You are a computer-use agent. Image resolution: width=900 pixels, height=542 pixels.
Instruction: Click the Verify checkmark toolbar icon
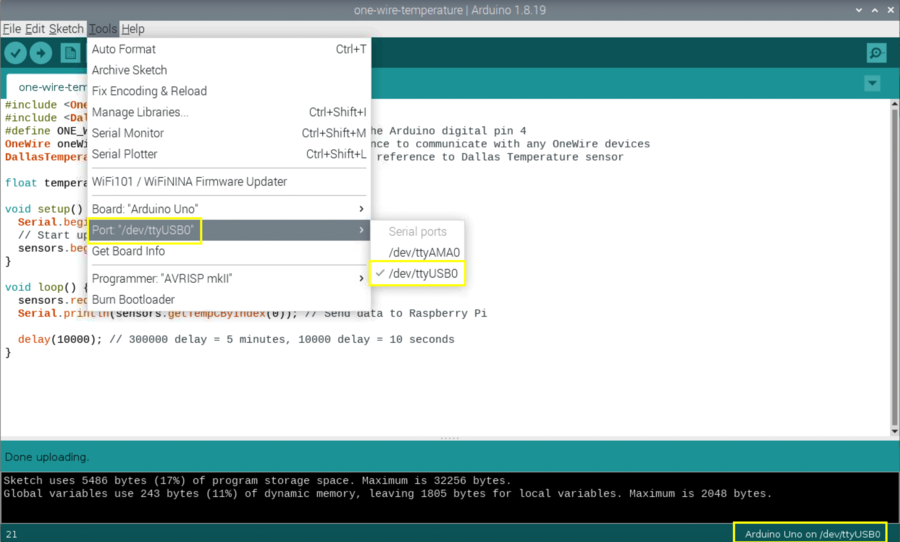tap(16, 54)
